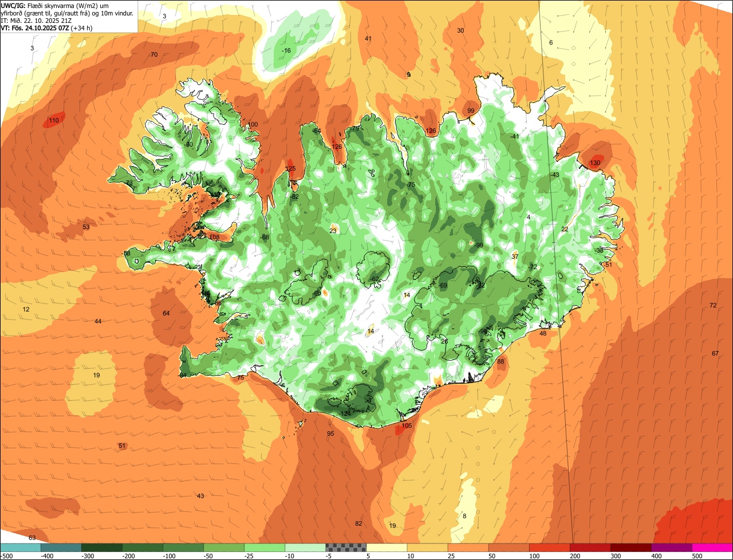This screenshot has width=733, height=560.
Task: Click the '44' value west of Iceland
Action: tap(98, 321)
